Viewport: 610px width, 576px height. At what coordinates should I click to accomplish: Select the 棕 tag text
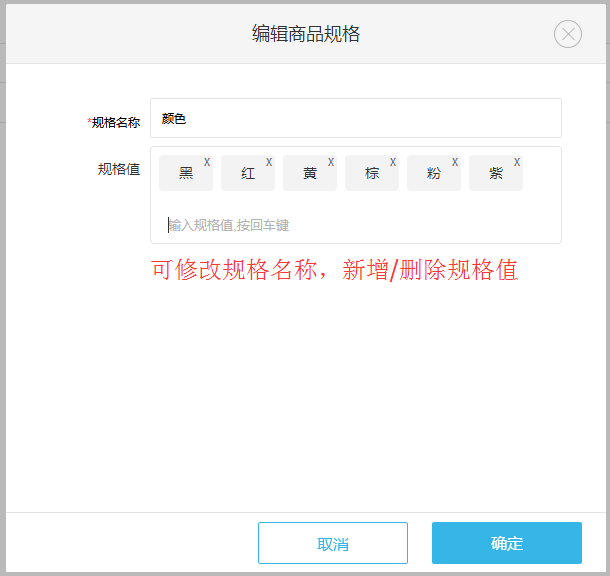pos(372,173)
